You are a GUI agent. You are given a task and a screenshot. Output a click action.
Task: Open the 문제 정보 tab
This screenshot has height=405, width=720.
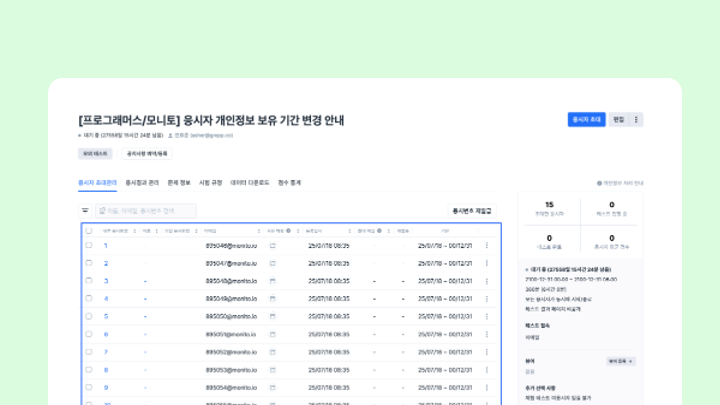point(179,183)
